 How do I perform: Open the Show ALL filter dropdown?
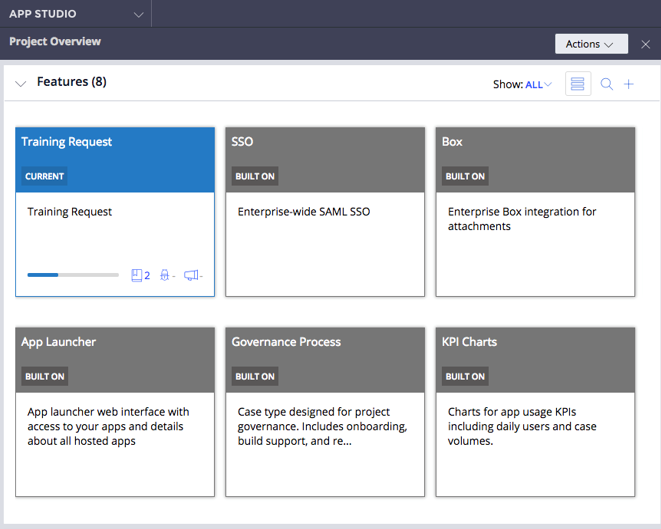[x=537, y=85]
